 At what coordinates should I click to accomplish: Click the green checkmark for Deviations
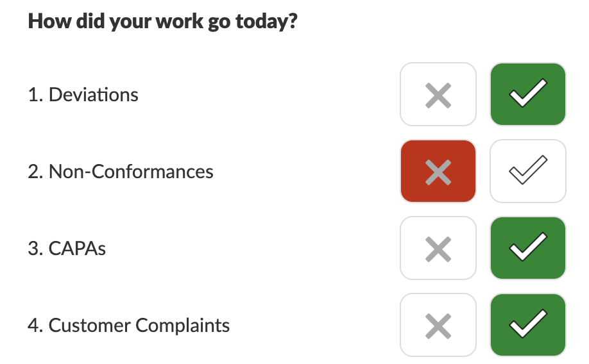[527, 94]
